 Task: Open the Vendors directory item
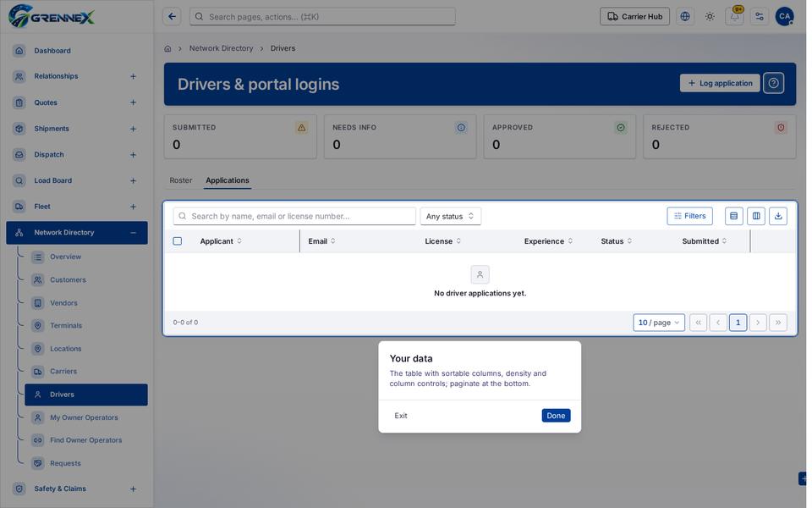click(63, 303)
